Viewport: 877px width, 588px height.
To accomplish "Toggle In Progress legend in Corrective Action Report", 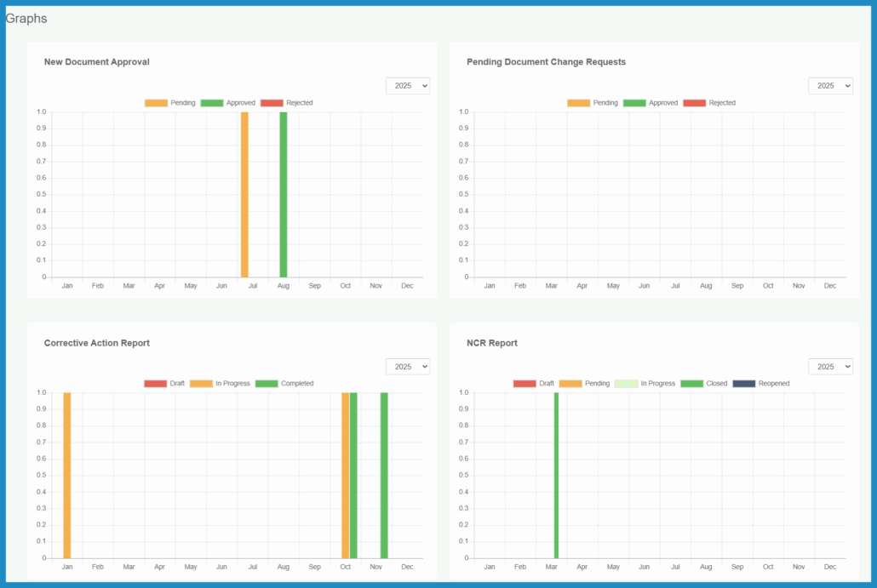I will 201,384.
